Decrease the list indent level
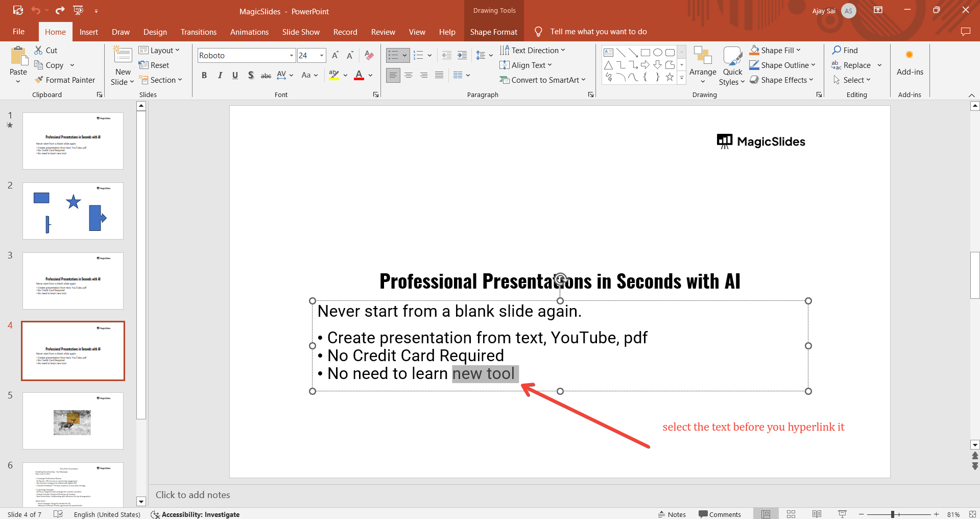980x519 pixels. click(446, 56)
